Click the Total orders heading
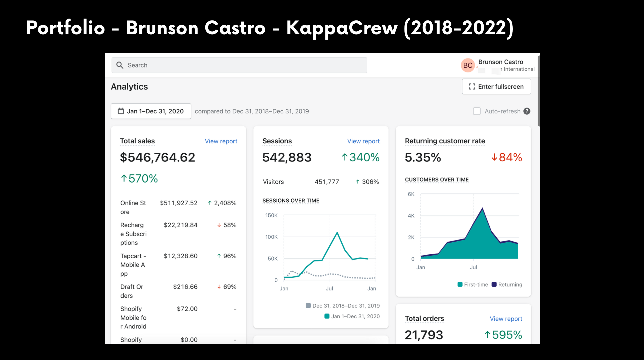644x360 pixels. 424,319
